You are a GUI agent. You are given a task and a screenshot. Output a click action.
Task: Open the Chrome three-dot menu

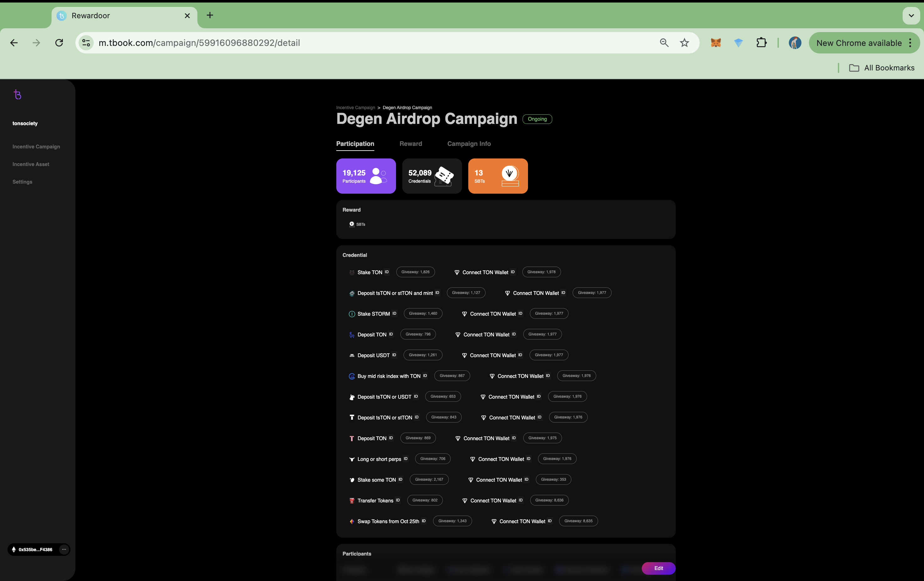910,42
